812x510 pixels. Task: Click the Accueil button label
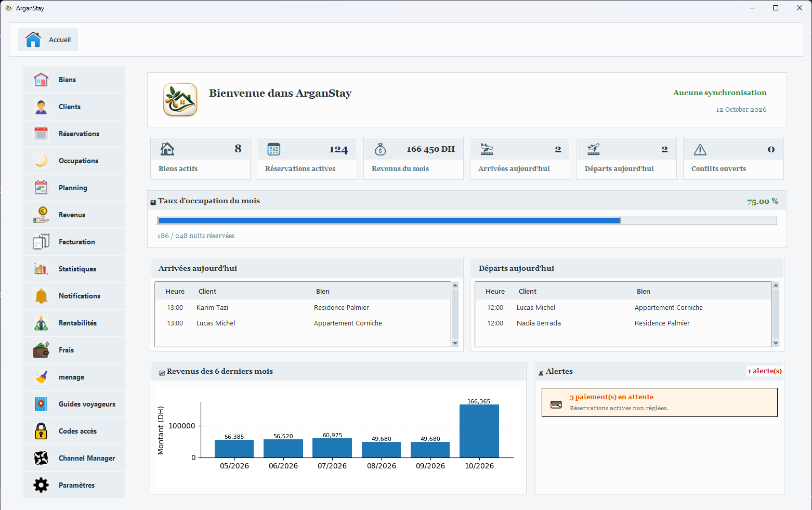click(60, 40)
